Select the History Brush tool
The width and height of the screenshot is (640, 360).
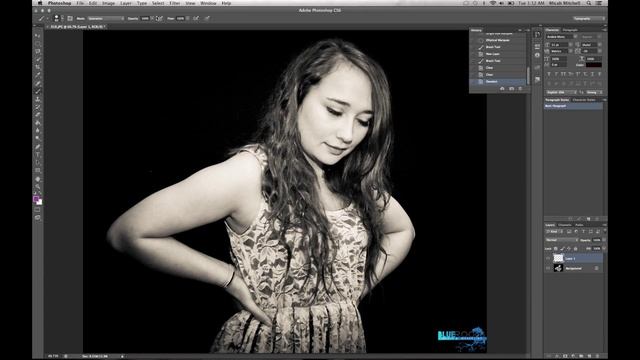coord(38,107)
